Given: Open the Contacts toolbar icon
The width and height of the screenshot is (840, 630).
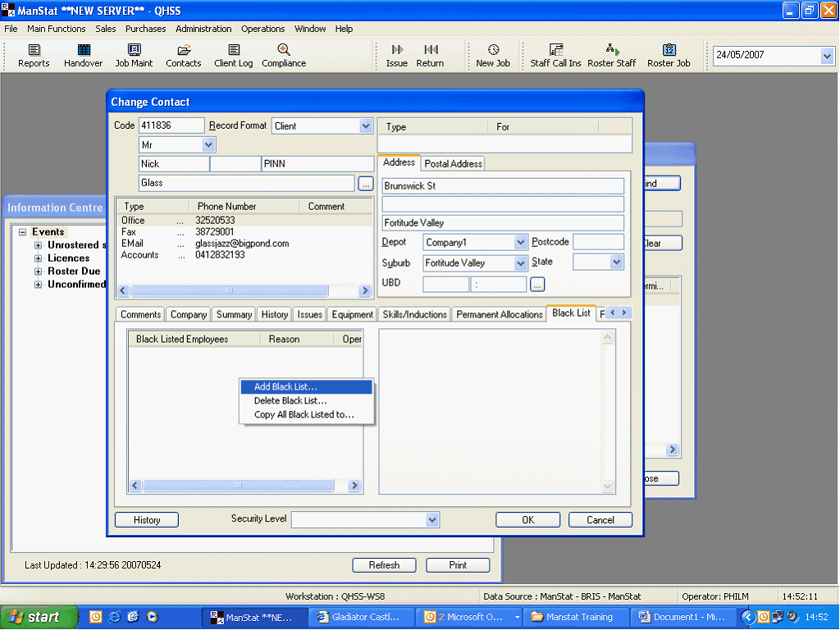Looking at the screenshot, I should click(184, 56).
